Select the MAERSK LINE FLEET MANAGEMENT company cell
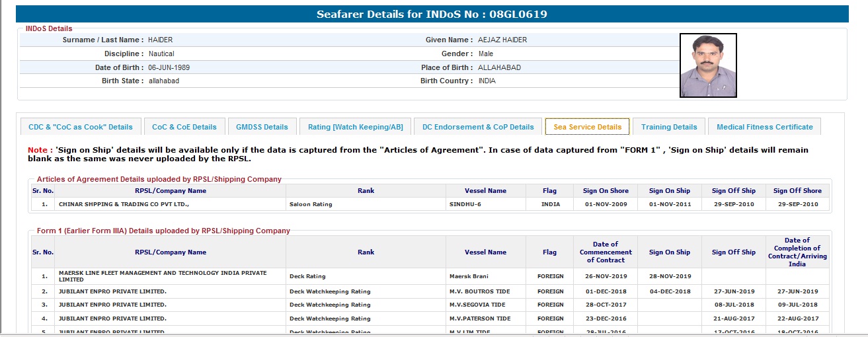868x337 pixels. [x=162, y=276]
